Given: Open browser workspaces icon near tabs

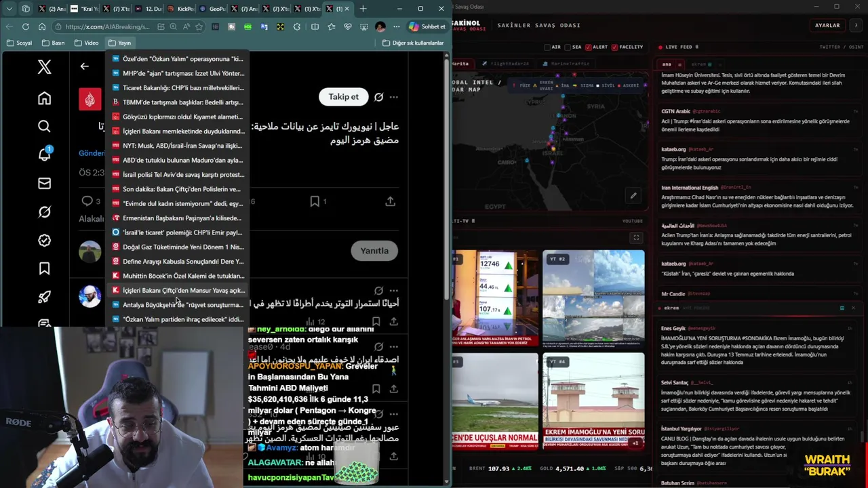Looking at the screenshot, I should coord(25,9).
